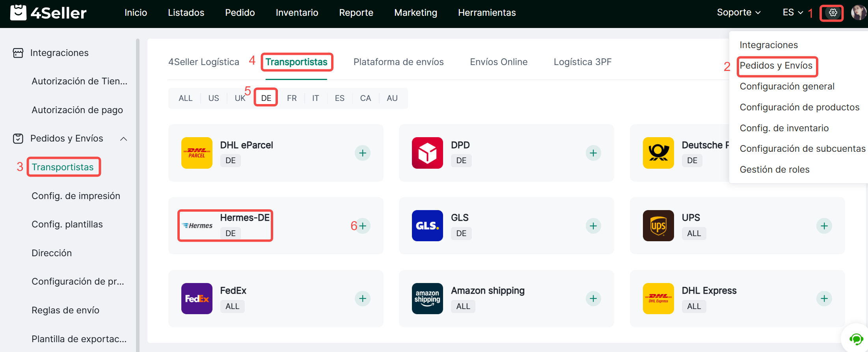Open the ES language dropdown
868x352 pixels.
click(x=792, y=13)
